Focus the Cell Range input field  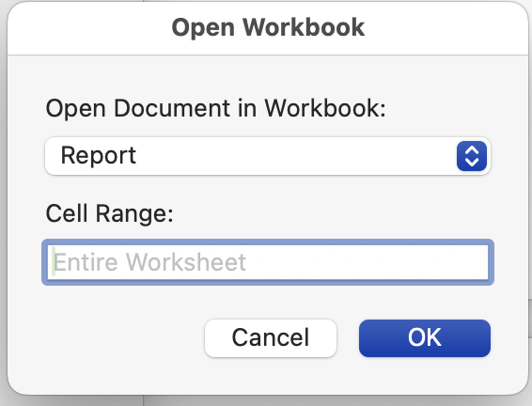[268, 262]
